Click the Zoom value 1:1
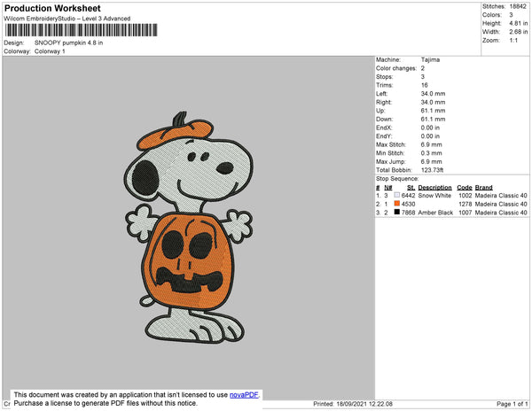532x411 pixels. pos(513,41)
